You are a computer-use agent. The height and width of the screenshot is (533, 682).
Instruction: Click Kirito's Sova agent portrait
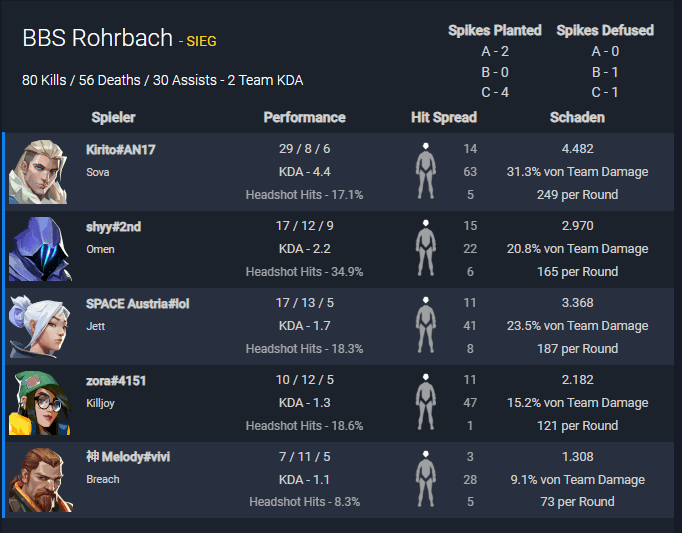click(x=38, y=172)
